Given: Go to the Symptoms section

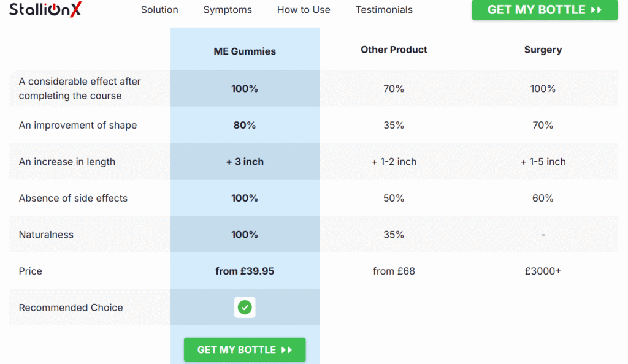Looking at the screenshot, I should (228, 10).
